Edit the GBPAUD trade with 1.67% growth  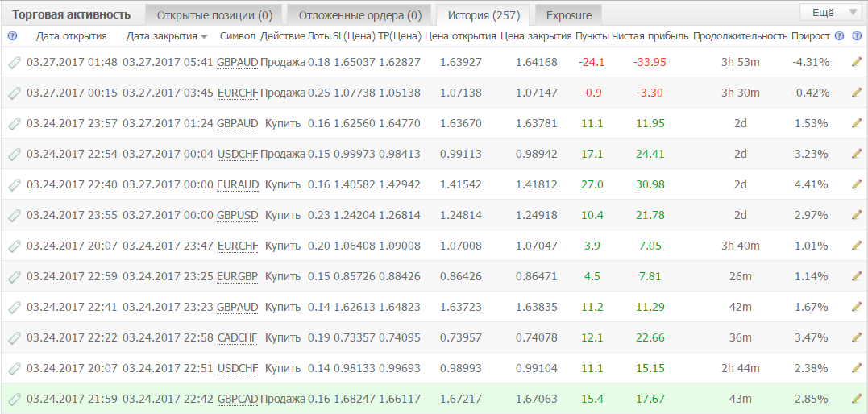point(857,306)
